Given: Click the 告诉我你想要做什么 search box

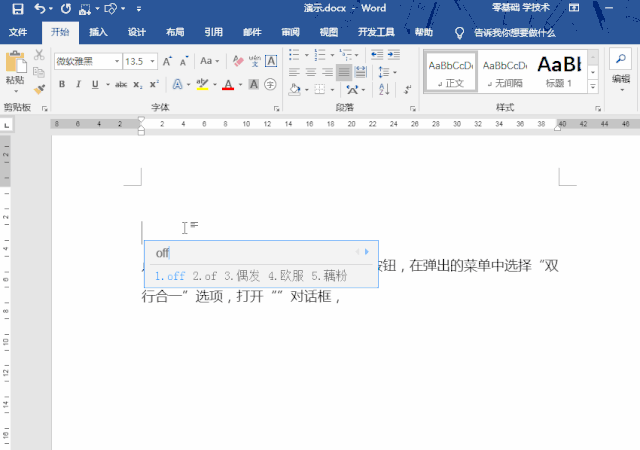Looking at the screenshot, I should point(514,33).
